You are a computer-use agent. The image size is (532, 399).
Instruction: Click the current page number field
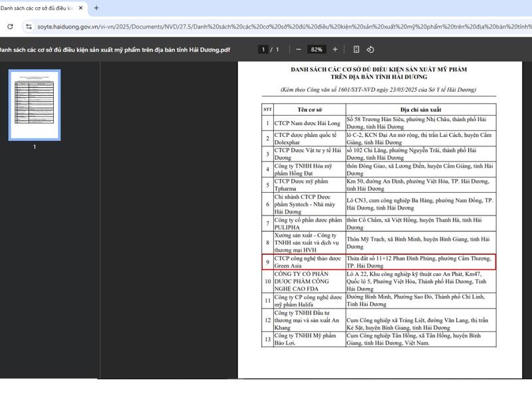point(264,49)
